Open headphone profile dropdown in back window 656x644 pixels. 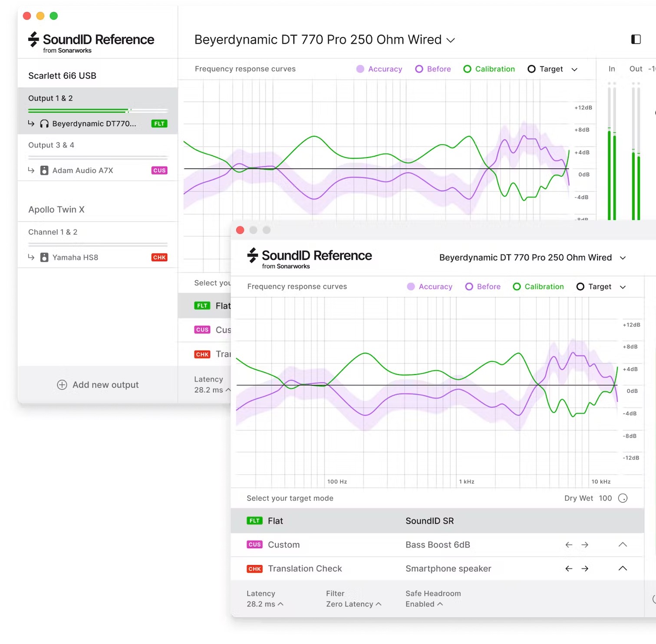click(x=325, y=39)
